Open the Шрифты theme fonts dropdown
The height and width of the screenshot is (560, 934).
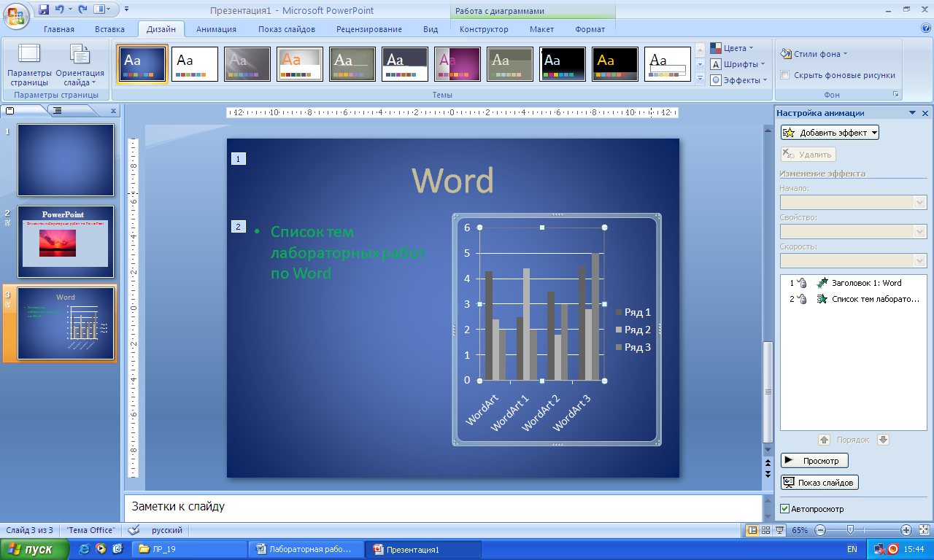pyautogui.click(x=738, y=64)
